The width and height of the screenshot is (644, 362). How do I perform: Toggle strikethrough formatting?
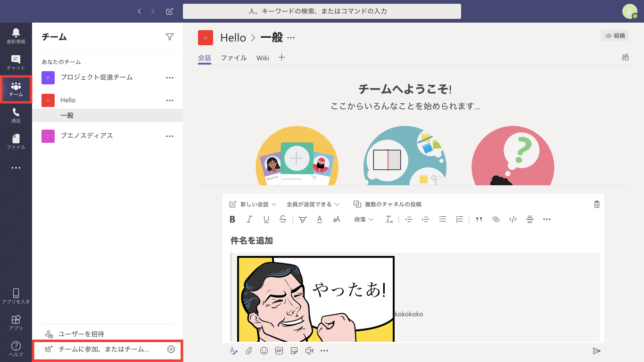(283, 219)
